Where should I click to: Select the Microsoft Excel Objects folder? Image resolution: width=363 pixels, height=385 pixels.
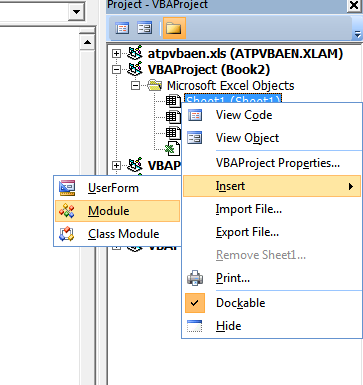(231, 86)
